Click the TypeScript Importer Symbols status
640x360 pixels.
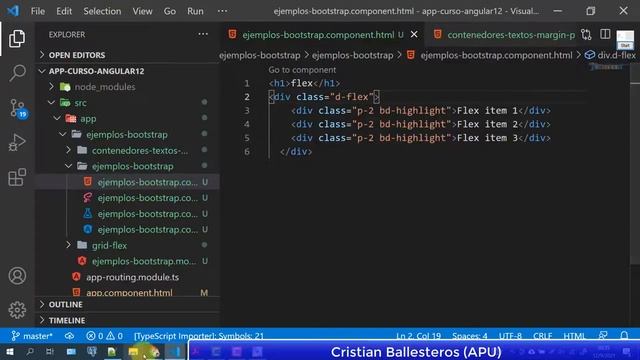click(x=199, y=336)
